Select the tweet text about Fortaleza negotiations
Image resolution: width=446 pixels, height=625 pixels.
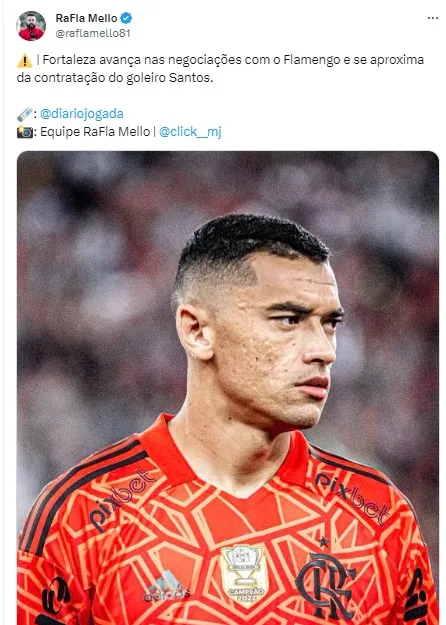click(220, 69)
